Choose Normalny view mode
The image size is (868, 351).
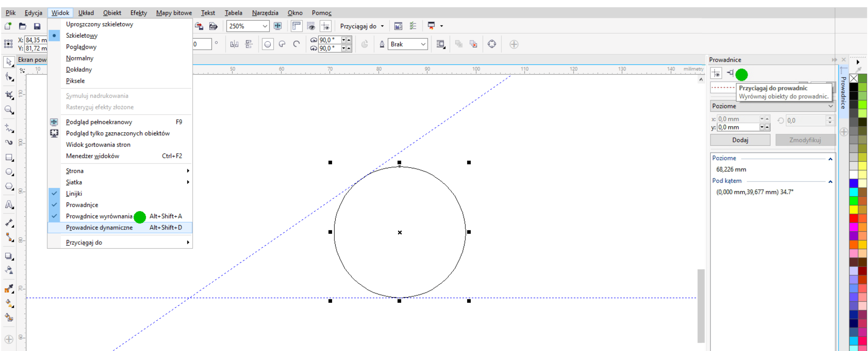(x=80, y=58)
